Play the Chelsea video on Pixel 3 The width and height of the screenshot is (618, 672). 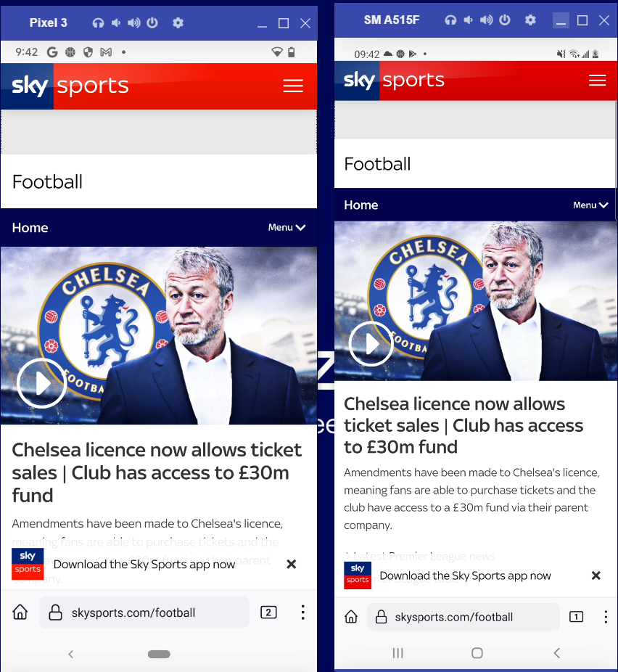coord(41,383)
